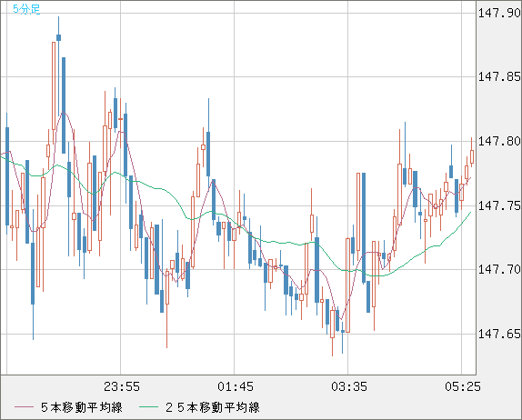Click the ５本移動平均線 legend label

(x=82, y=407)
